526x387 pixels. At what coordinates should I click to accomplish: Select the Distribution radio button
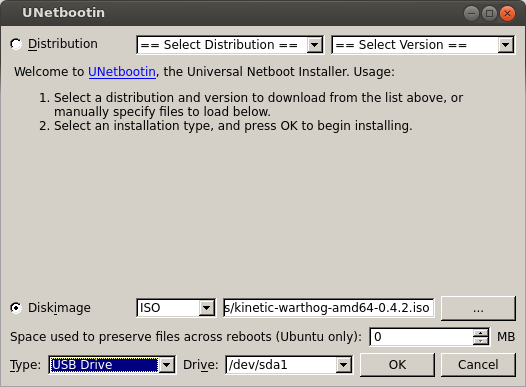16,44
